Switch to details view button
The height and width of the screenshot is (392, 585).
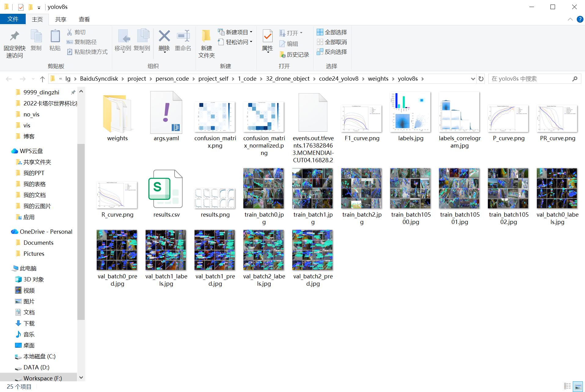click(x=568, y=387)
